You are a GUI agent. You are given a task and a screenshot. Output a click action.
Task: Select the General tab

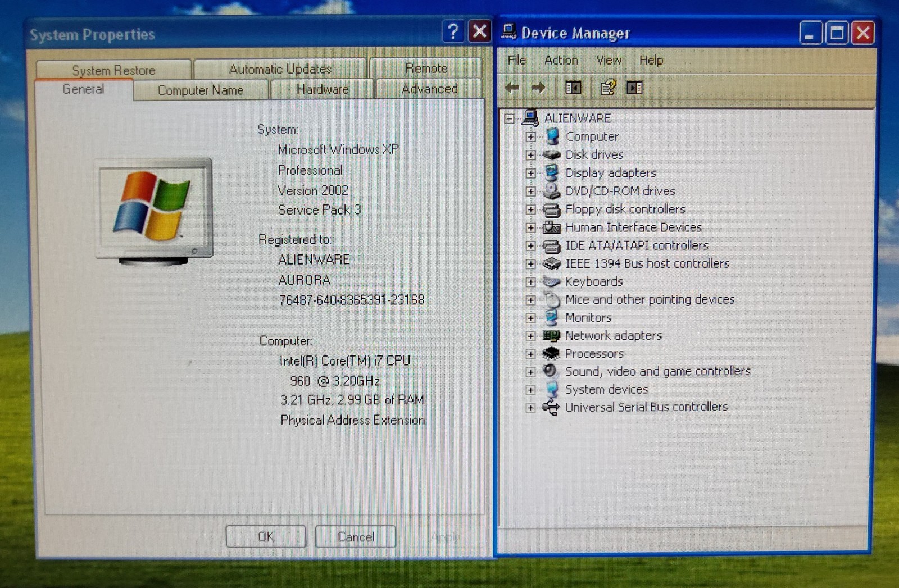83,89
